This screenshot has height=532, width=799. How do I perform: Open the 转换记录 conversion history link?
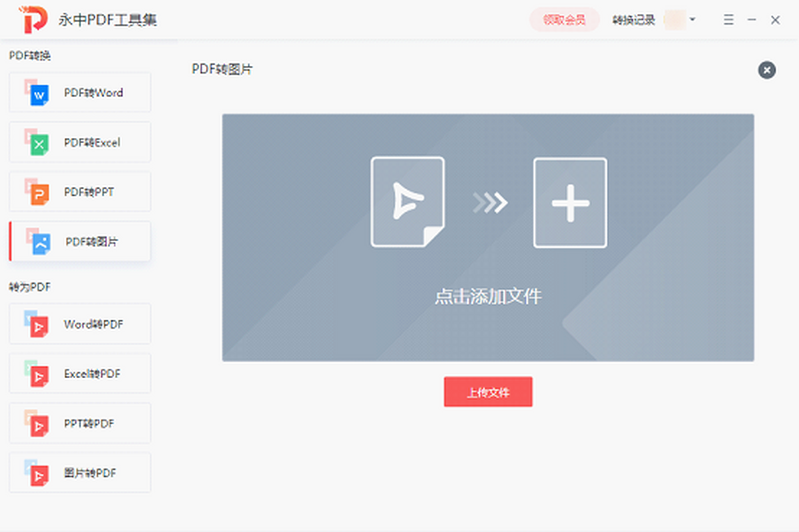[x=634, y=20]
